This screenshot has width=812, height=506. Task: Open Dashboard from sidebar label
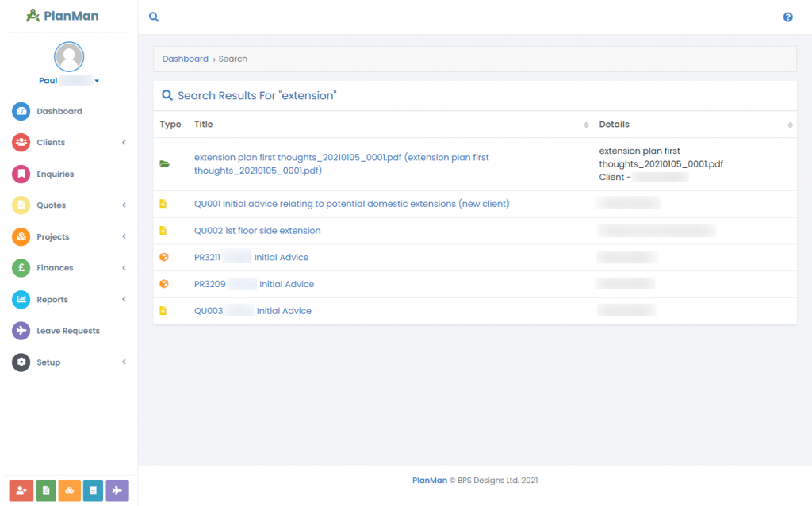point(59,111)
